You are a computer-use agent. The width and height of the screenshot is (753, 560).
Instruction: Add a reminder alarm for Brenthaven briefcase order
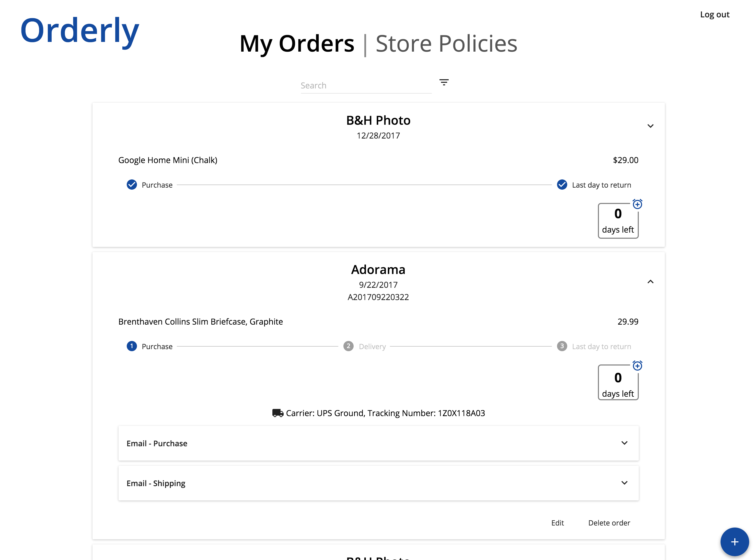click(637, 365)
